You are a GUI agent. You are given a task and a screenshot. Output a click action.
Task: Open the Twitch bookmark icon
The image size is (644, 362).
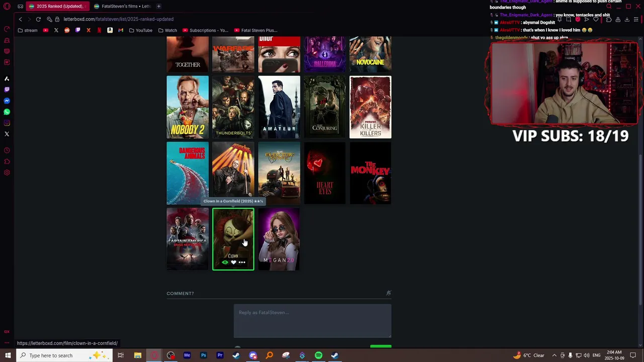(x=77, y=30)
